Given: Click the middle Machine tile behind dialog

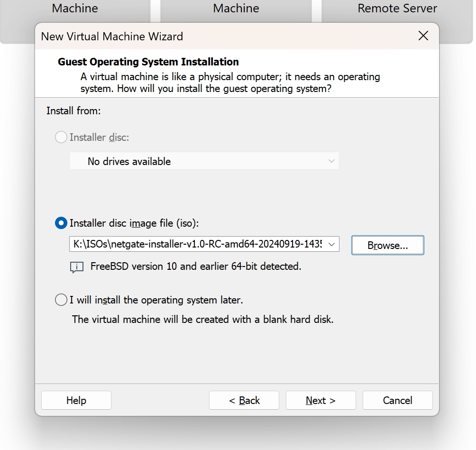Looking at the screenshot, I should coord(236,9).
